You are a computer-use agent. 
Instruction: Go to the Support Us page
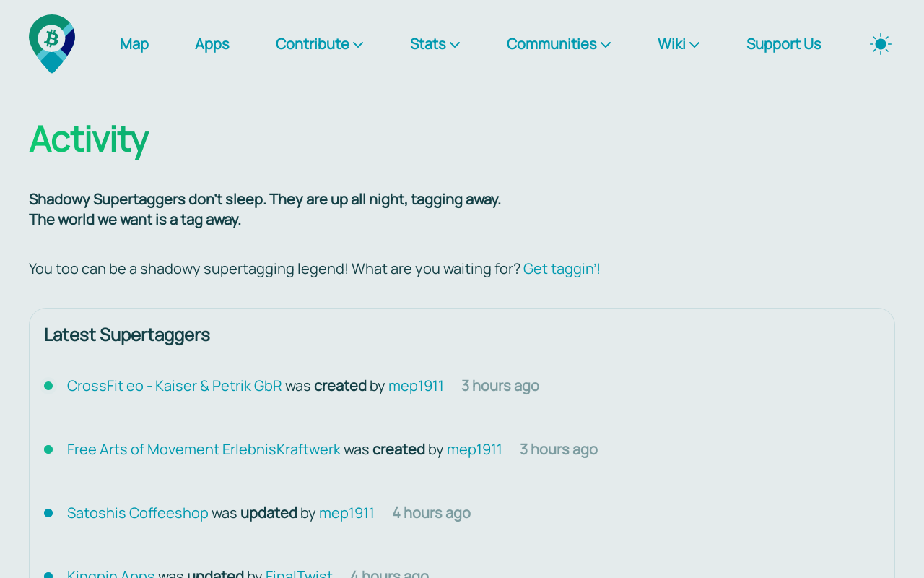point(784,44)
